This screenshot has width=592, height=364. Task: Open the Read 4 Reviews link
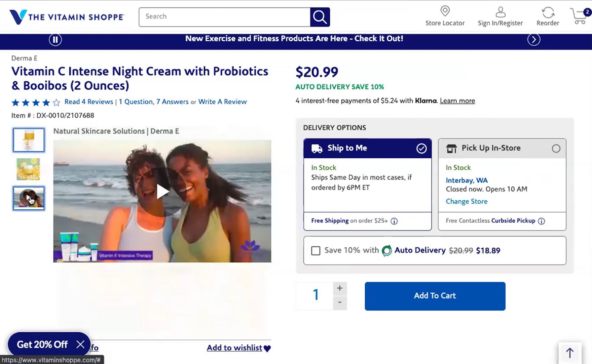click(x=88, y=102)
